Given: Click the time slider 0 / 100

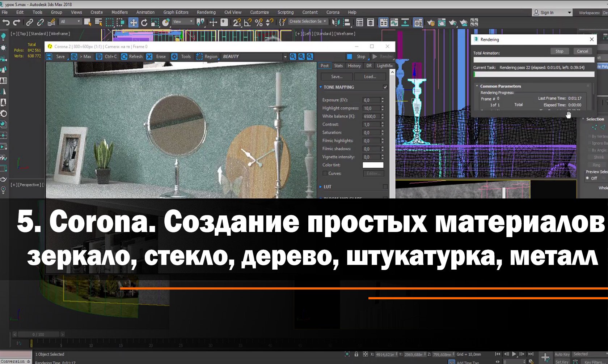Looking at the screenshot, I should (x=38, y=334).
